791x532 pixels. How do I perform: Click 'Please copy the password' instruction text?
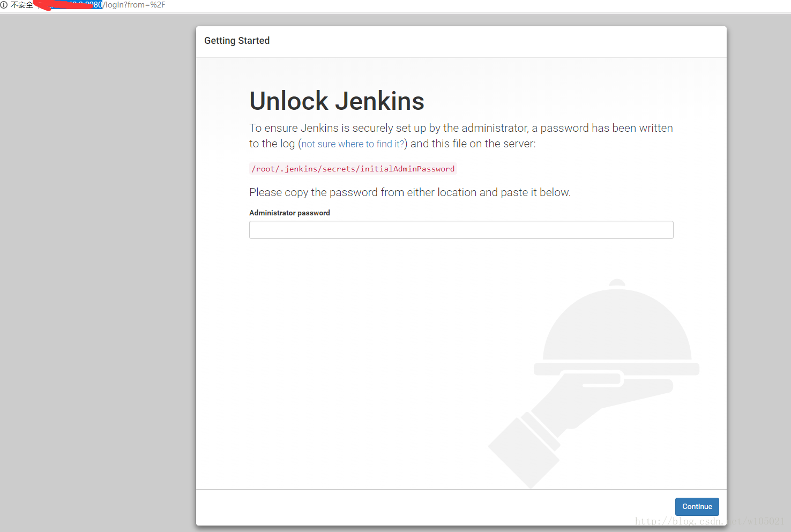[x=410, y=192]
